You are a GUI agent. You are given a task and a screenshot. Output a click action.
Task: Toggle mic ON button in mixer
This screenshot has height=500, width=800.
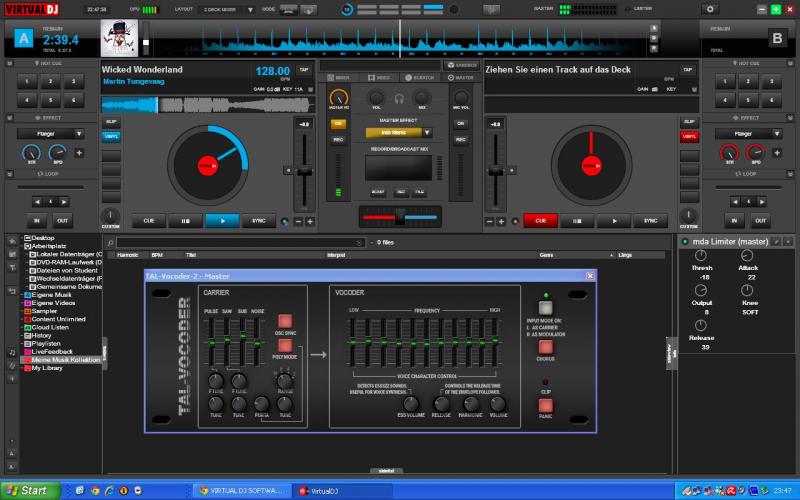460,124
